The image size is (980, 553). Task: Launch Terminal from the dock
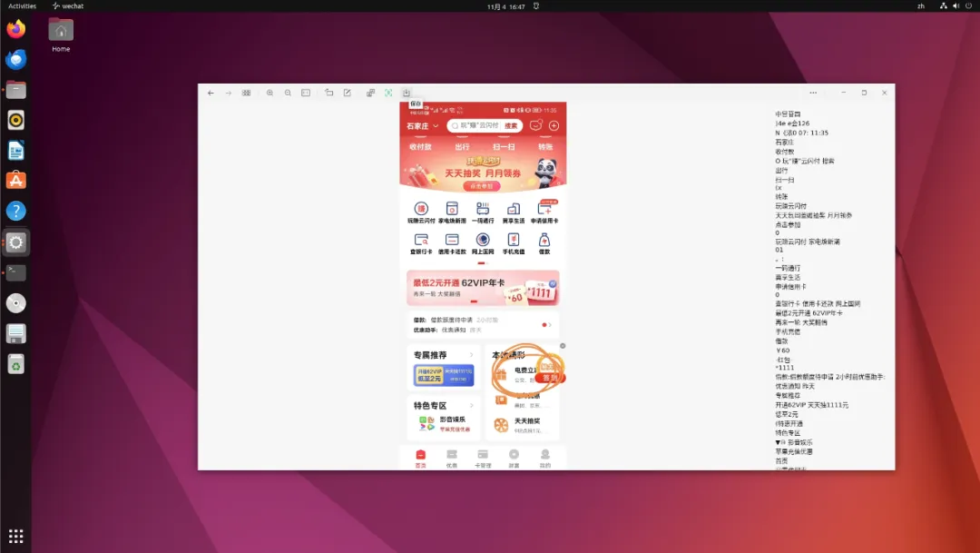[x=16, y=272]
